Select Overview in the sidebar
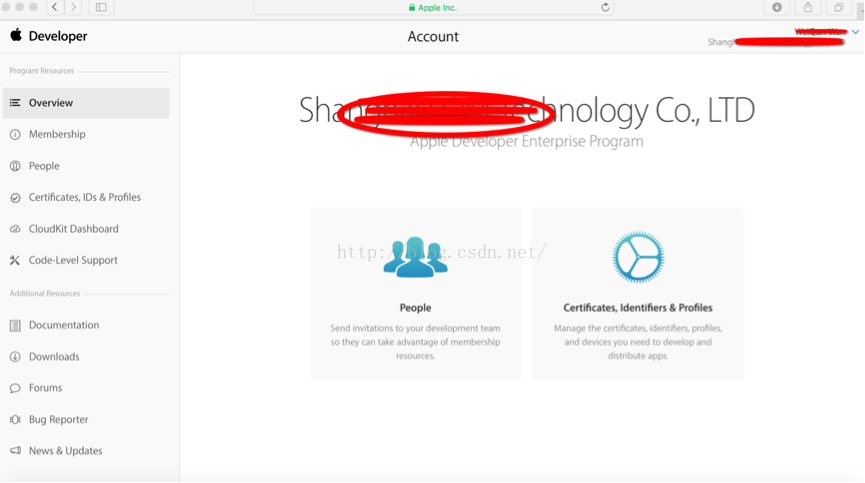Viewport: 865px width, 483px height. (x=86, y=103)
